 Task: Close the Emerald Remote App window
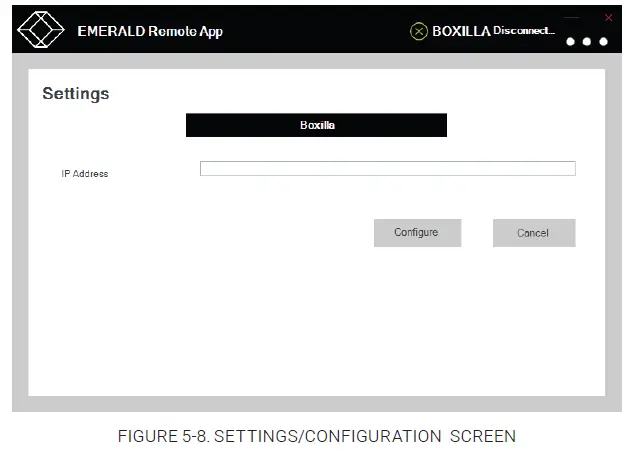[x=608, y=17]
